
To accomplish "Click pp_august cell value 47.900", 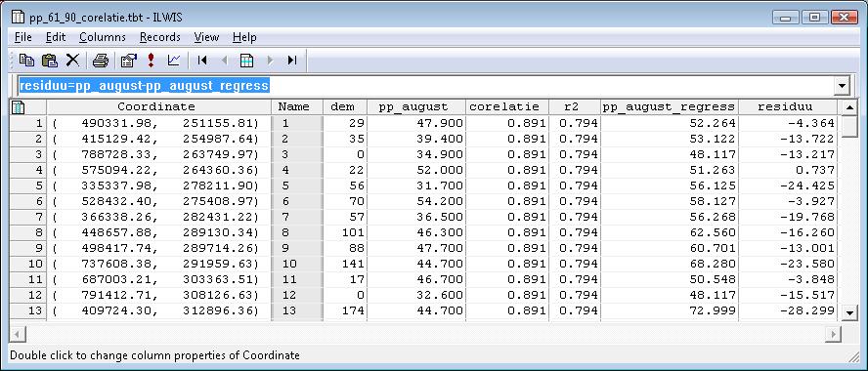I will tap(415, 123).
